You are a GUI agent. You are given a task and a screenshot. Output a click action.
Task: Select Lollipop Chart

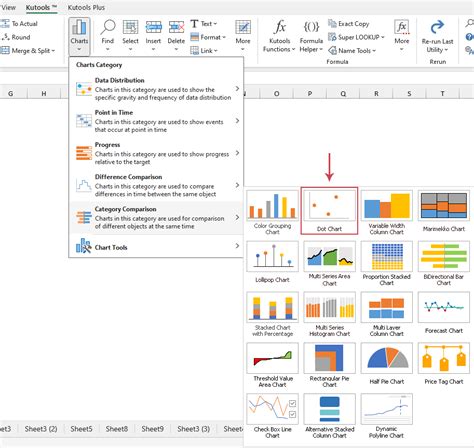[x=272, y=262]
